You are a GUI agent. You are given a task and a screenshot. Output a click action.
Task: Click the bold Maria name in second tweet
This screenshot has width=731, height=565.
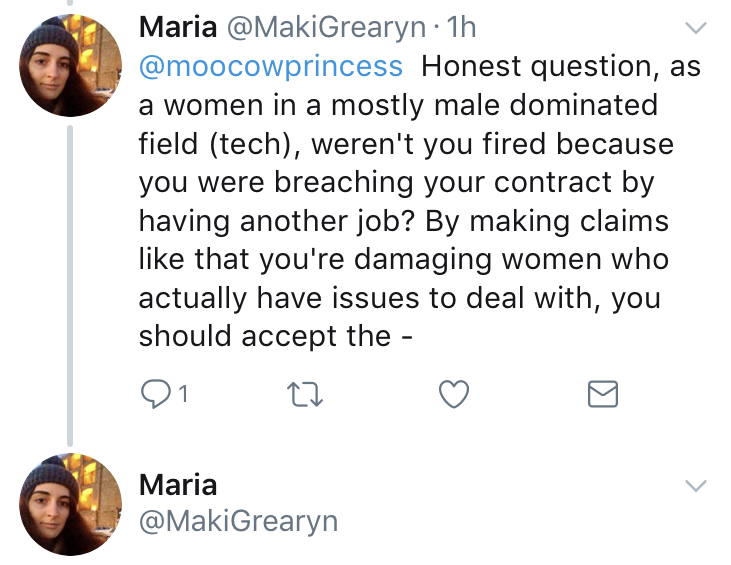click(x=178, y=485)
